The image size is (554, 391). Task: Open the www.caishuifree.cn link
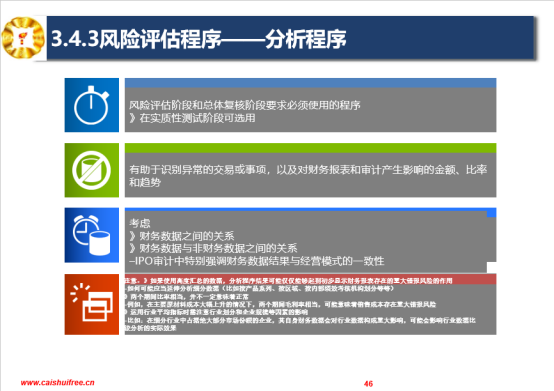[58, 382]
